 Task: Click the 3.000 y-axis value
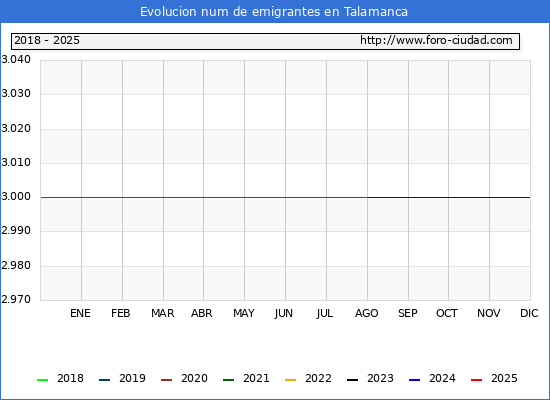pos(16,196)
